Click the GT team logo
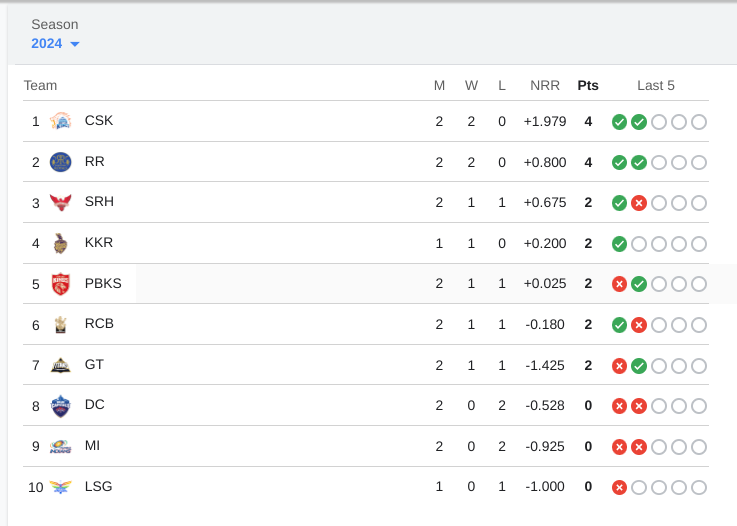Screen dimensions: 737x526 click(61, 365)
